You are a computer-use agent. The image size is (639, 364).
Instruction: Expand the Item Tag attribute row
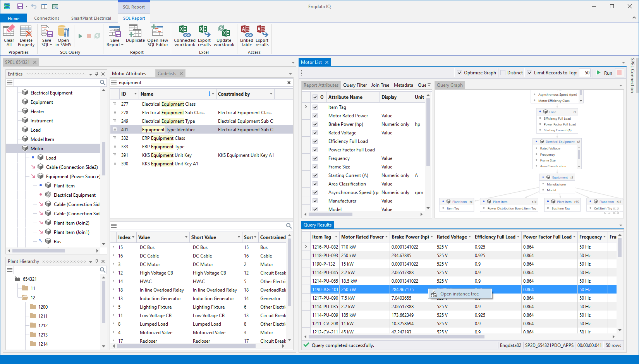click(306, 107)
